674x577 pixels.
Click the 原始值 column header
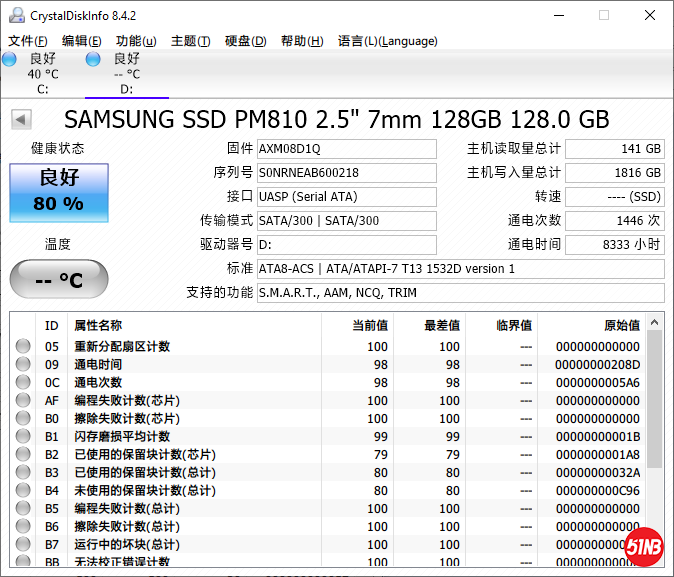pyautogui.click(x=621, y=325)
